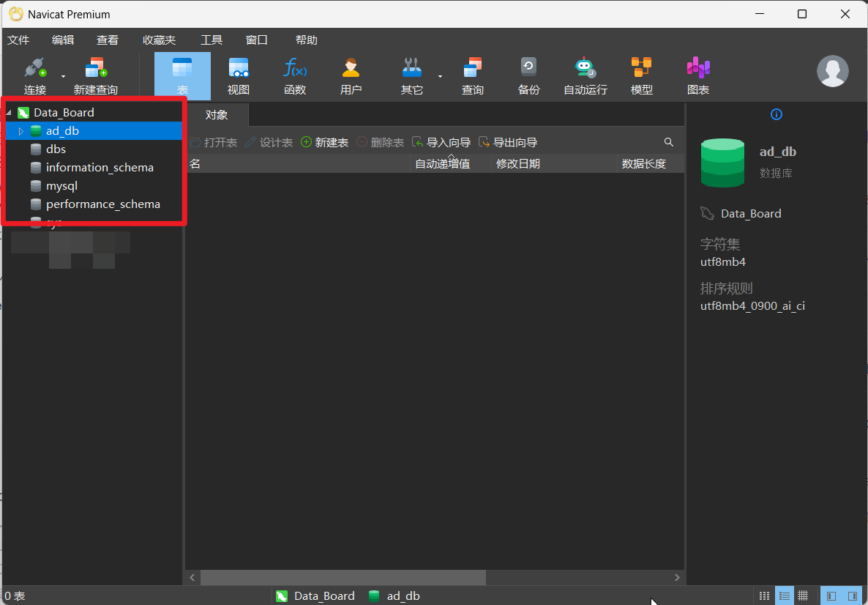Switch to the 对象 tab
The height and width of the screenshot is (605, 868).
(217, 115)
